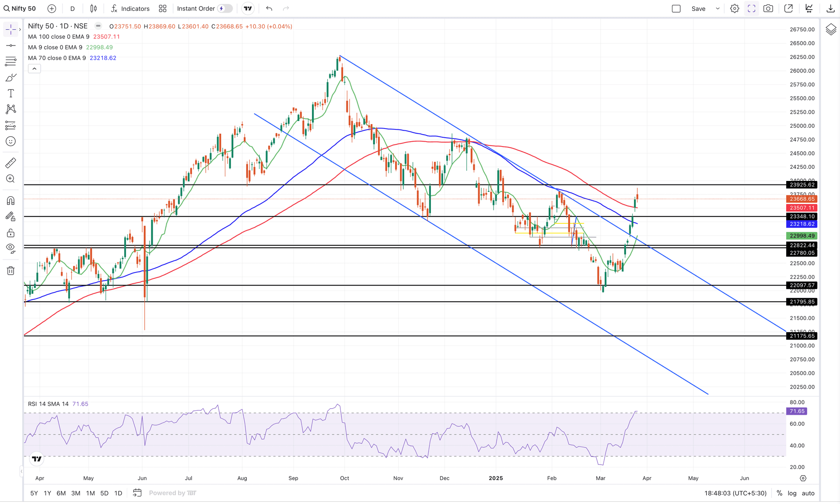Expand cursor options arrow beside crosshair
Screen dimensions: 840x504
20,30
